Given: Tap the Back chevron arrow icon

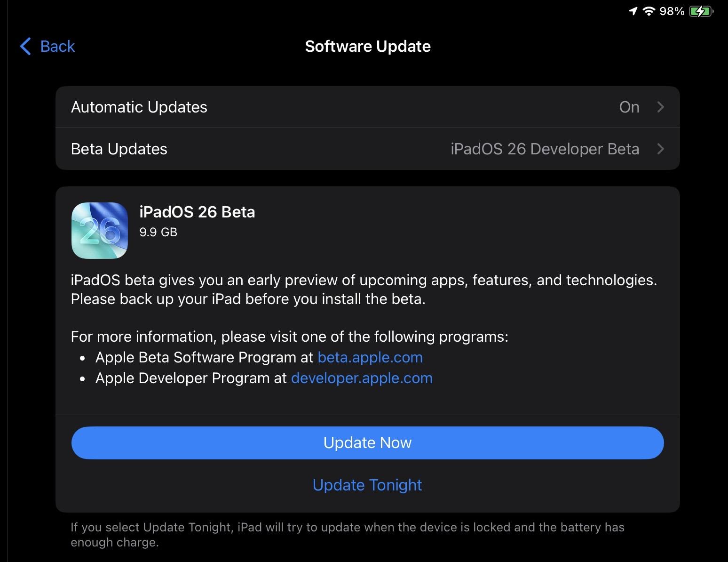Looking at the screenshot, I should (x=25, y=46).
